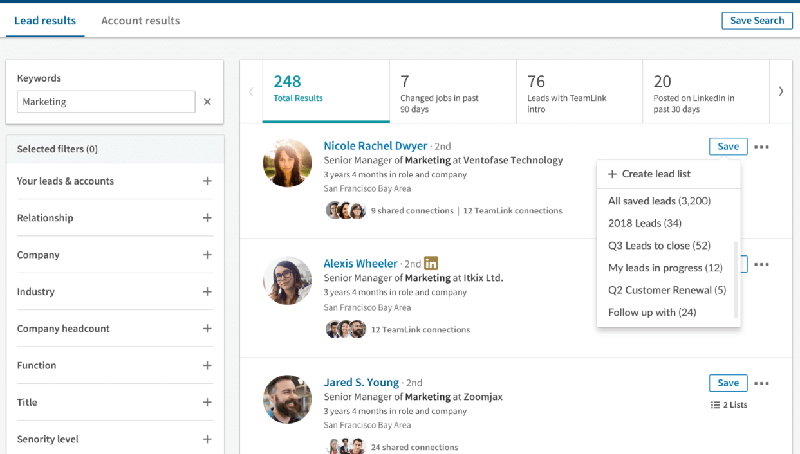Click 'Senior Manager of Marketing at Ventofase Technology'
Viewport: 800px width, 454px height.
[x=443, y=160]
